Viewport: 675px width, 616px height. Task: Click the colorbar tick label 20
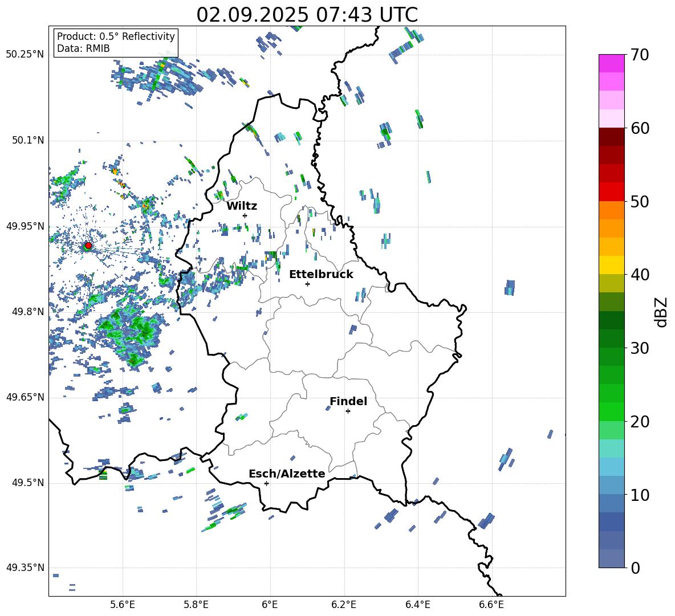pos(640,422)
